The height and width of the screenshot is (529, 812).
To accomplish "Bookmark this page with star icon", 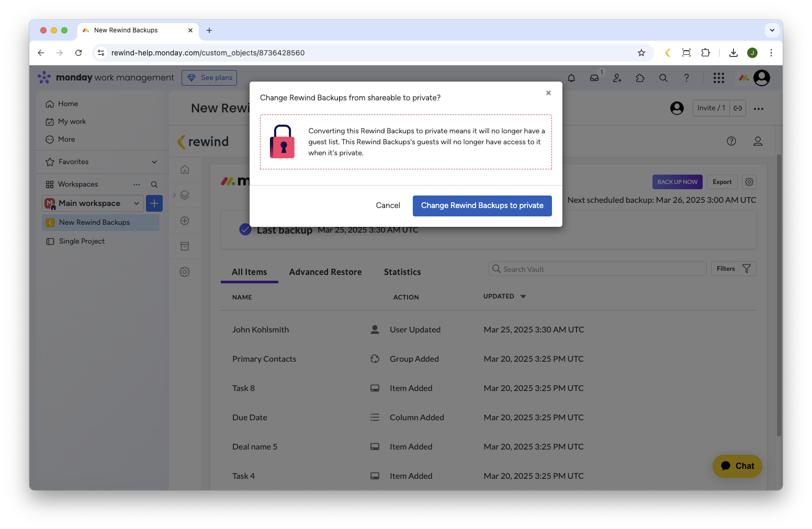I will [641, 53].
